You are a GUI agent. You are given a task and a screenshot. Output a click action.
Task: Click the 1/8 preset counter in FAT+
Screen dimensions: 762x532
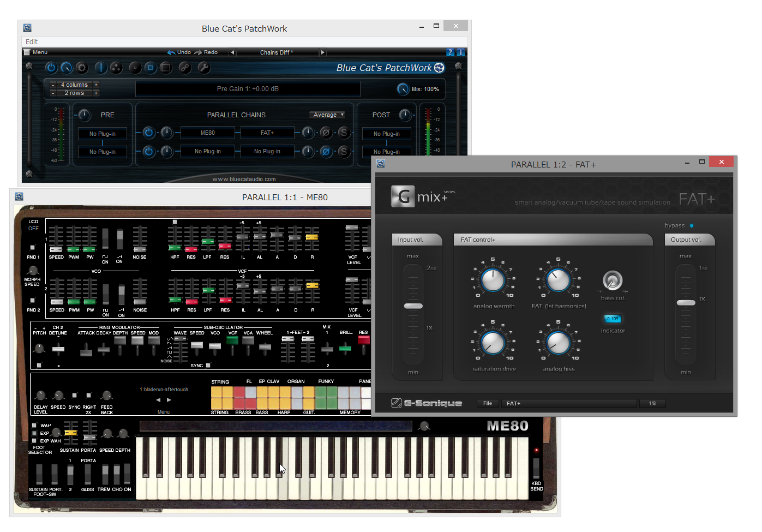(x=652, y=403)
